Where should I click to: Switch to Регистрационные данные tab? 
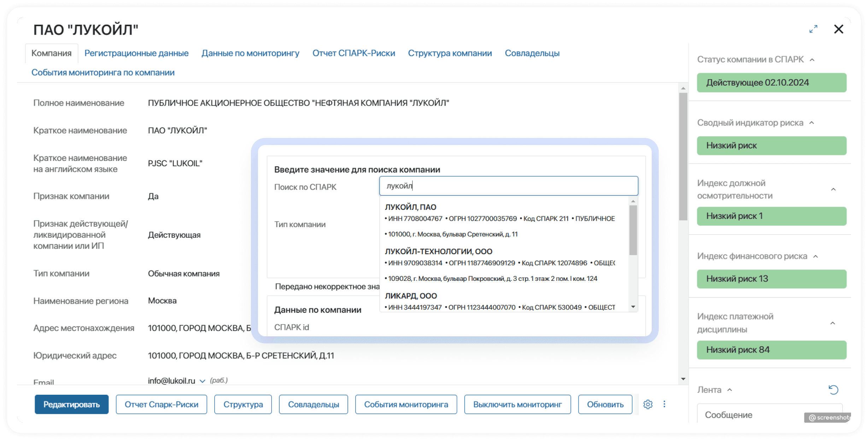136,53
